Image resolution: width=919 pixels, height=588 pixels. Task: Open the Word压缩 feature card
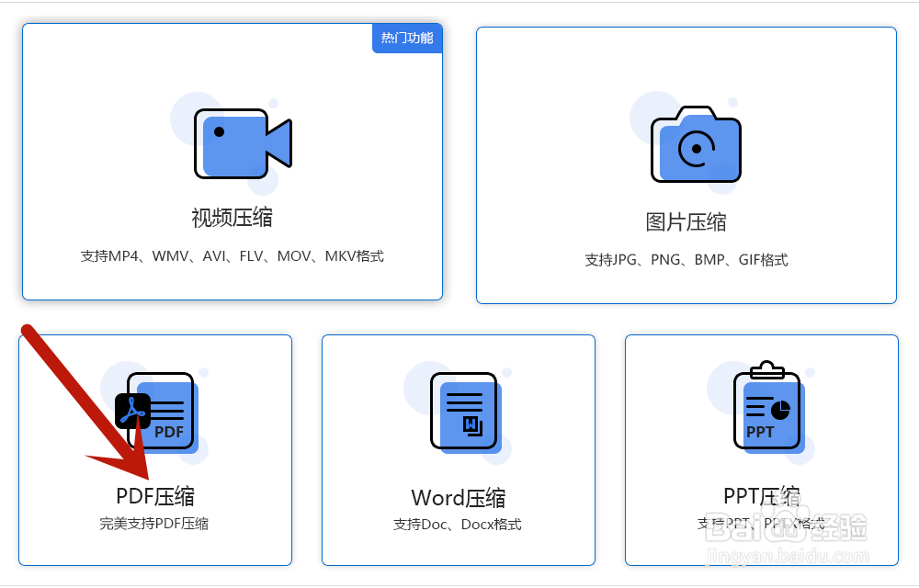pyautogui.click(x=458, y=450)
